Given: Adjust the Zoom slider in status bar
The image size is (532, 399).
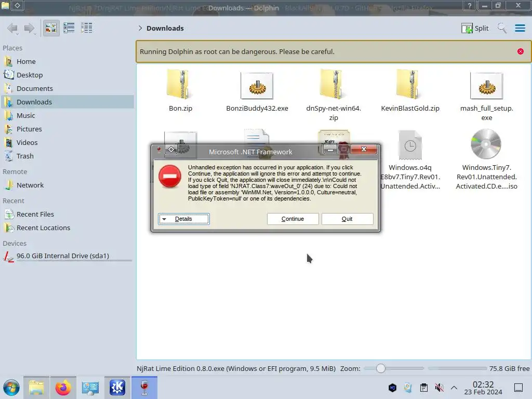Looking at the screenshot, I should point(394,368).
